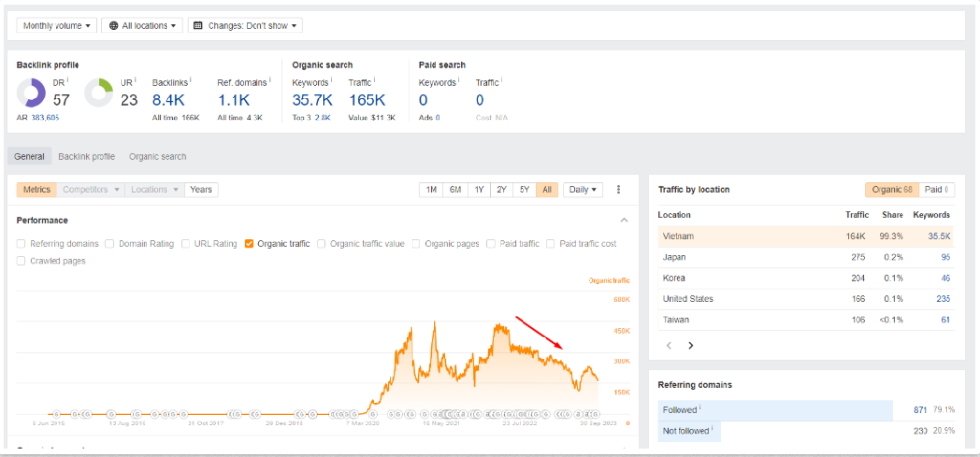Click the three-dot chart options icon
Viewport: 980px width, 457px height.
pos(619,189)
